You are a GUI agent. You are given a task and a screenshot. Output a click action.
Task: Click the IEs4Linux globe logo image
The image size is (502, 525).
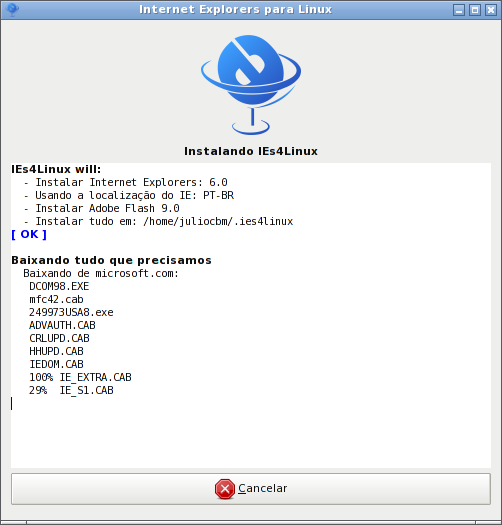click(x=251, y=85)
